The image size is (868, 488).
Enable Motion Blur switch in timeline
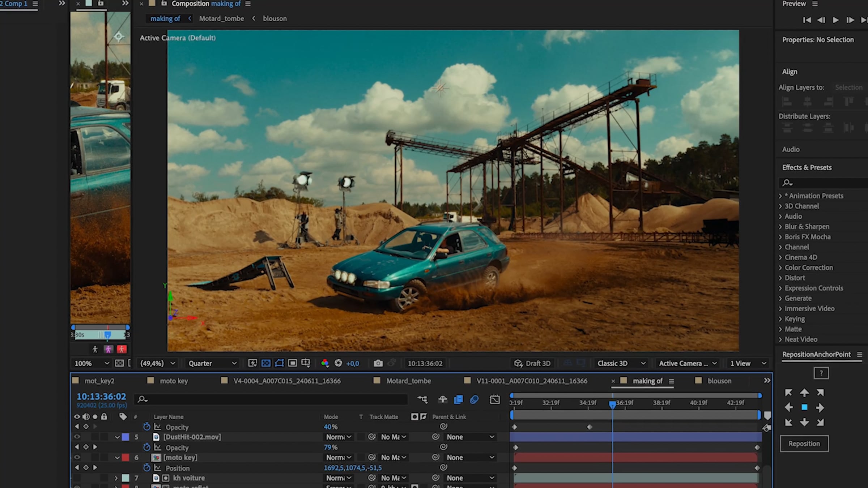[x=474, y=399]
